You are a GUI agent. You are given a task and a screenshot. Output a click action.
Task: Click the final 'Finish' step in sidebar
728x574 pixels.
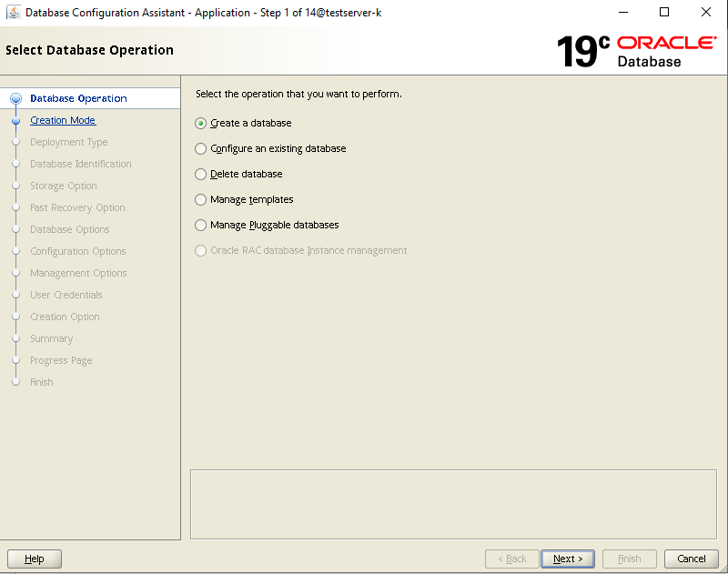[42, 382]
